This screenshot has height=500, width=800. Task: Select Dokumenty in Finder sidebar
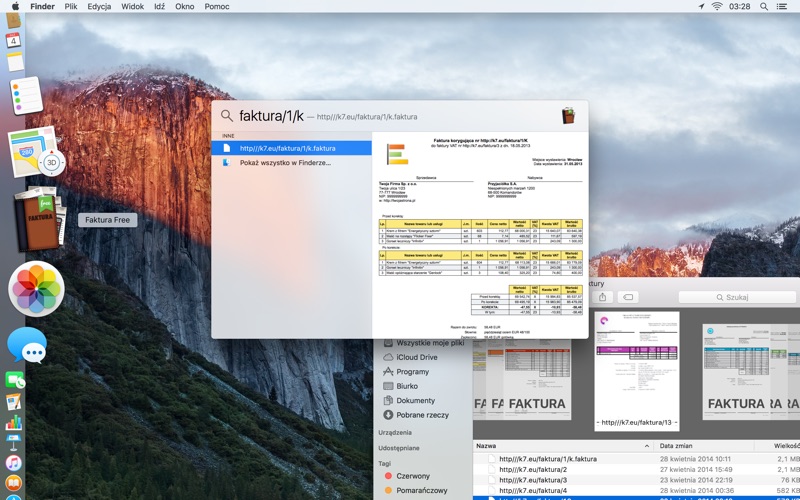point(409,401)
